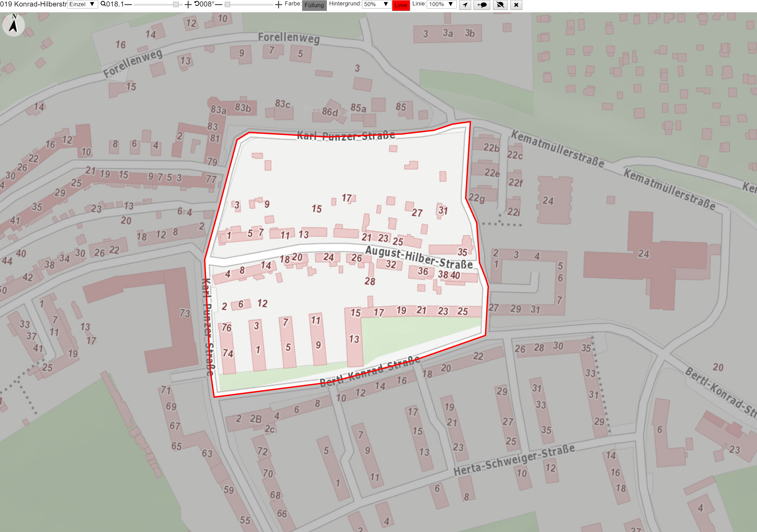Screen dimensions: 757x532
Task: Open the Linie 100% dropdown
Action: tap(441, 4)
